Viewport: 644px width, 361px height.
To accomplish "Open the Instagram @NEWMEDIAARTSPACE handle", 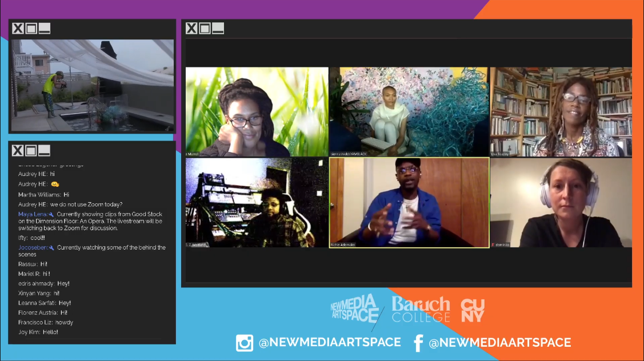I will pyautogui.click(x=330, y=343).
